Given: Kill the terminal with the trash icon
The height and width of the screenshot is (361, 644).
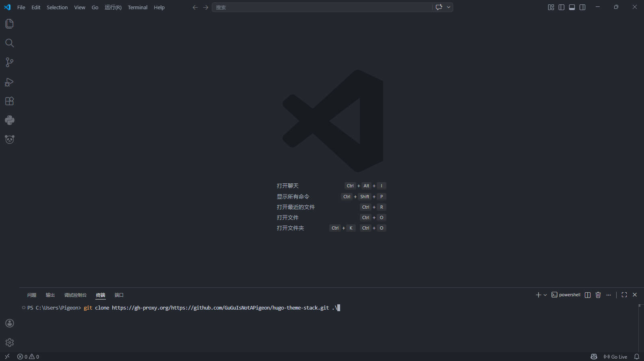Looking at the screenshot, I should coord(598,295).
